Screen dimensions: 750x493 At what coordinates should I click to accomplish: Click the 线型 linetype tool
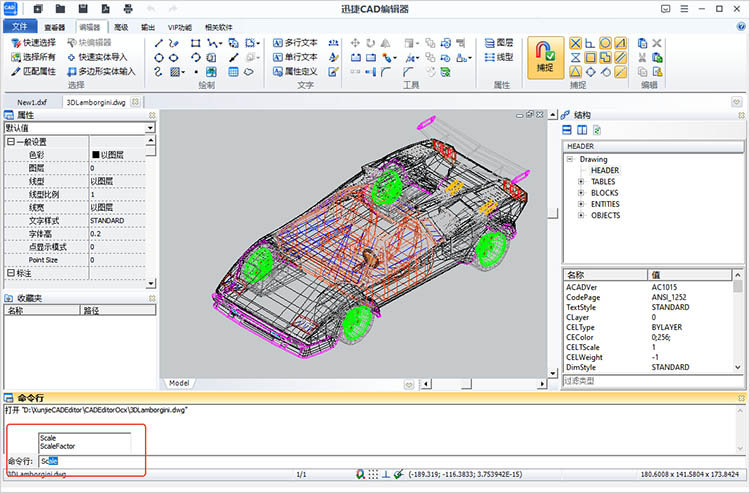pos(497,57)
